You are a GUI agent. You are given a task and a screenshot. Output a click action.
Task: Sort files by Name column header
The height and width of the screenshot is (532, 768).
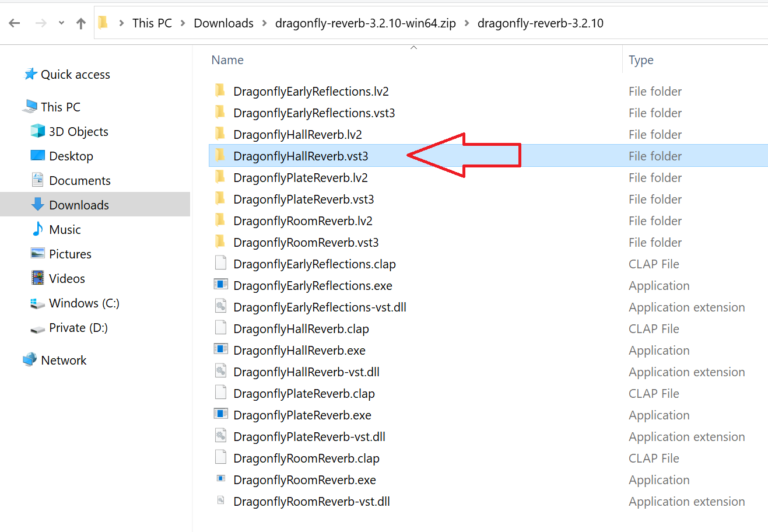click(x=227, y=60)
